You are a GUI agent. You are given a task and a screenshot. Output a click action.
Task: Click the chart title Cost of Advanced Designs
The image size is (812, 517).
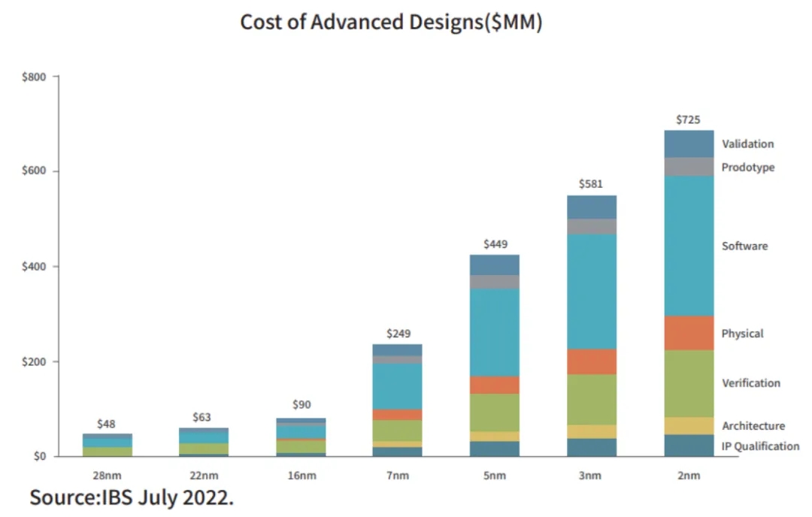(x=391, y=22)
